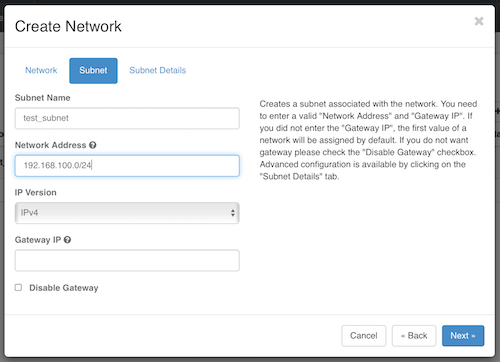Open Gateway IP help icon
The image size is (500, 362).
click(x=67, y=240)
